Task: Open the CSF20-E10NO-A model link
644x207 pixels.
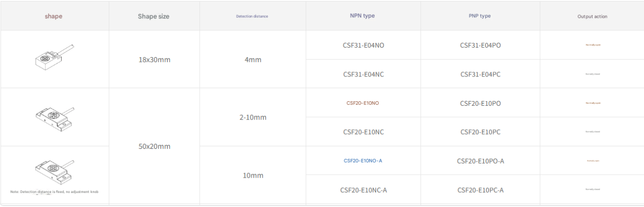Action: click(363, 161)
